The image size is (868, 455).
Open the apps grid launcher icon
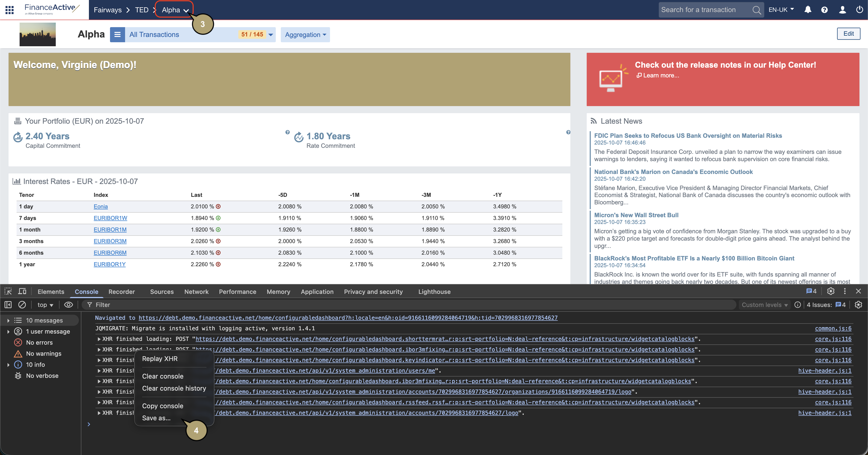tap(10, 10)
